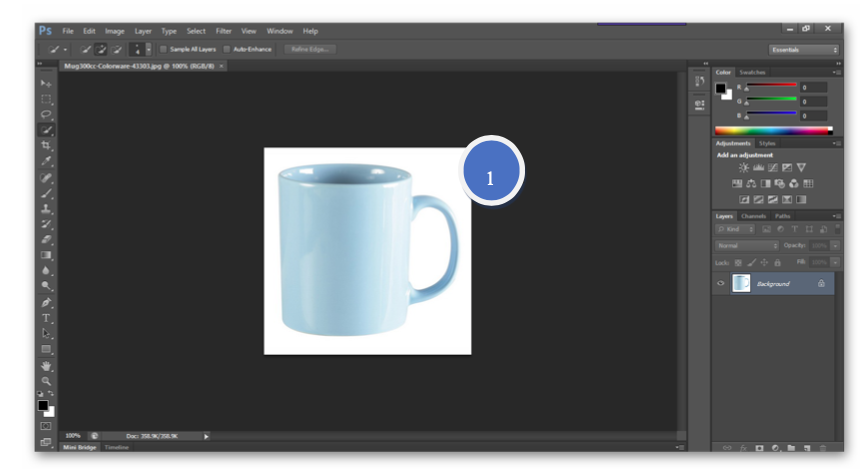Click the Refine Edge button

309,49
